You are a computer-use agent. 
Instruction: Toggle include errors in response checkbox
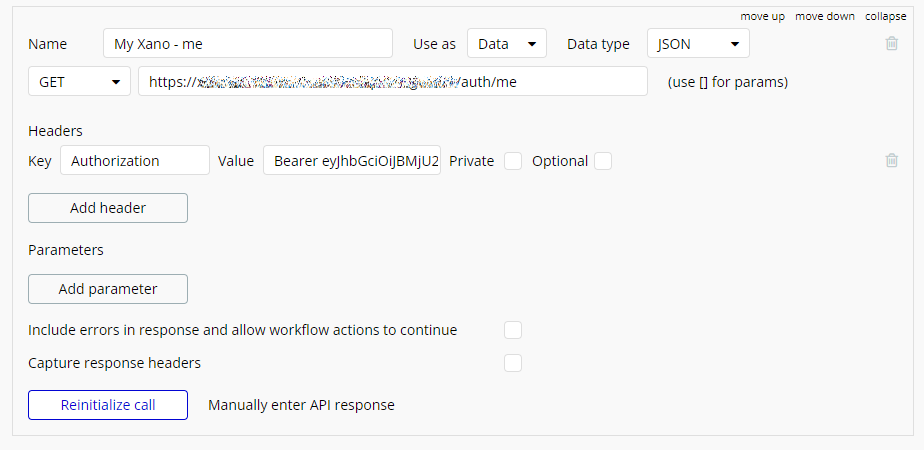(x=513, y=330)
